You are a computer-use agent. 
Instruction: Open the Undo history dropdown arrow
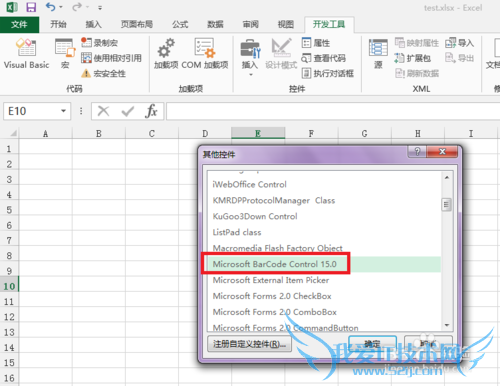[x=61, y=7]
